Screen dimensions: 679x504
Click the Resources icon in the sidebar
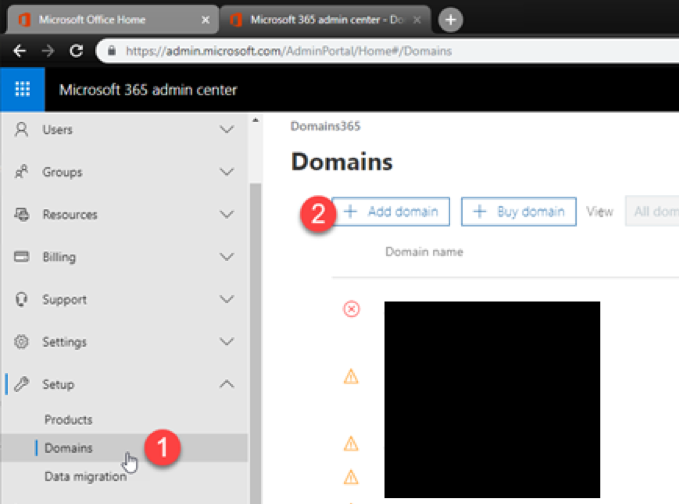point(22,214)
